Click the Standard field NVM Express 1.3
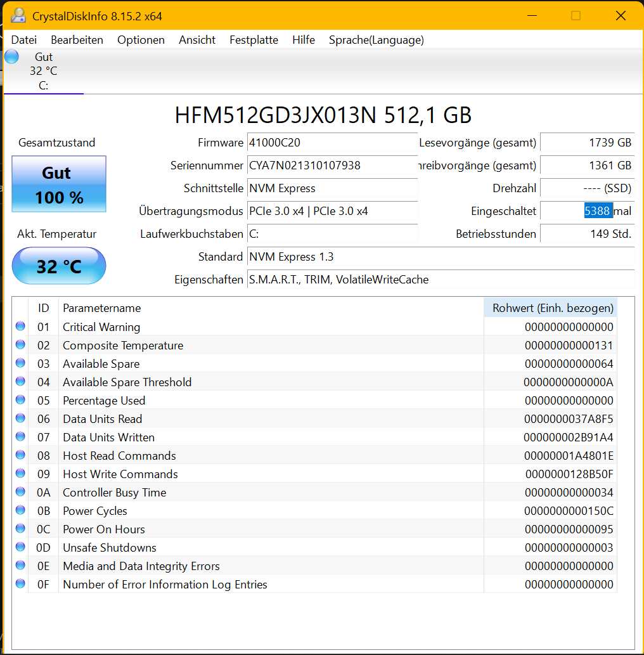The width and height of the screenshot is (644, 655). click(x=441, y=257)
